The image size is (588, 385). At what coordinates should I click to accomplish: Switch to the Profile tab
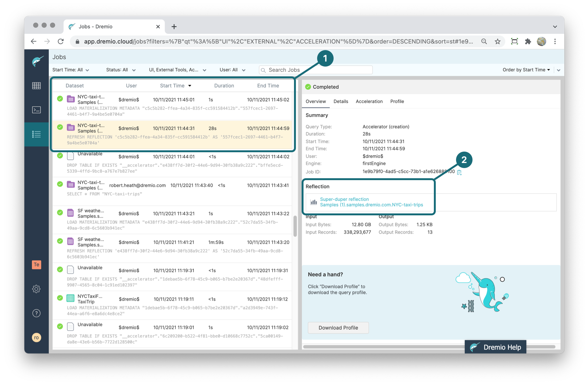(397, 101)
